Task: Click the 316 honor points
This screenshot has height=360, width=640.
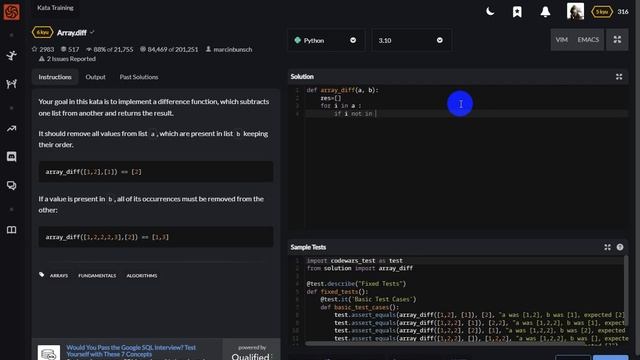Action: coord(623,11)
